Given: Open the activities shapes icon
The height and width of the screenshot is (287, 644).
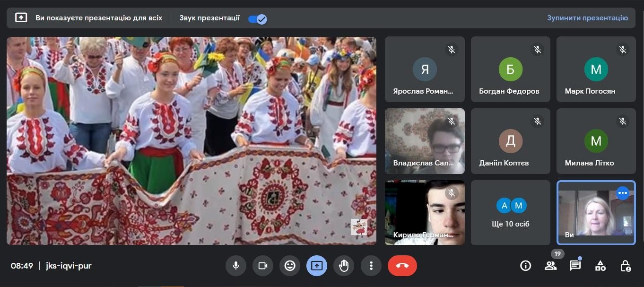Looking at the screenshot, I should point(600,266).
